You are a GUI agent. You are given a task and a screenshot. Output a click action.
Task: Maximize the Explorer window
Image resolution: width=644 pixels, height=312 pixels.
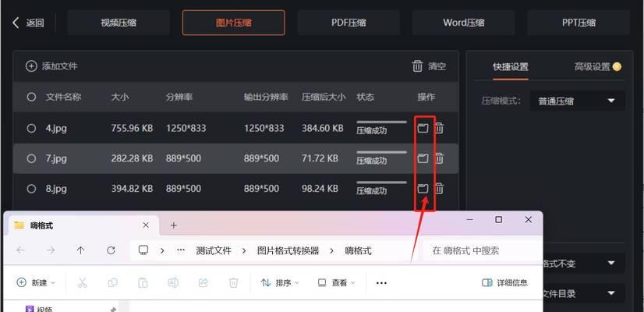tap(499, 220)
